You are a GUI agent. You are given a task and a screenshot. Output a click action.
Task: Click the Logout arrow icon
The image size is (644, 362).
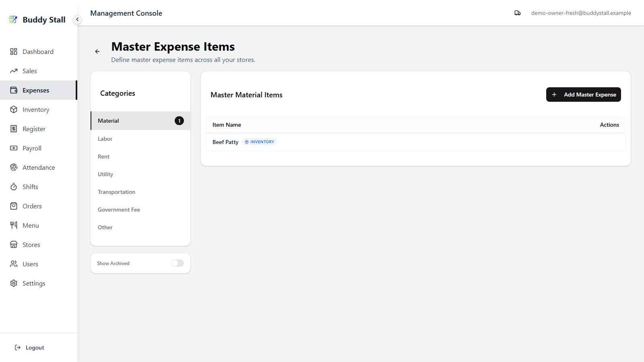click(18, 348)
